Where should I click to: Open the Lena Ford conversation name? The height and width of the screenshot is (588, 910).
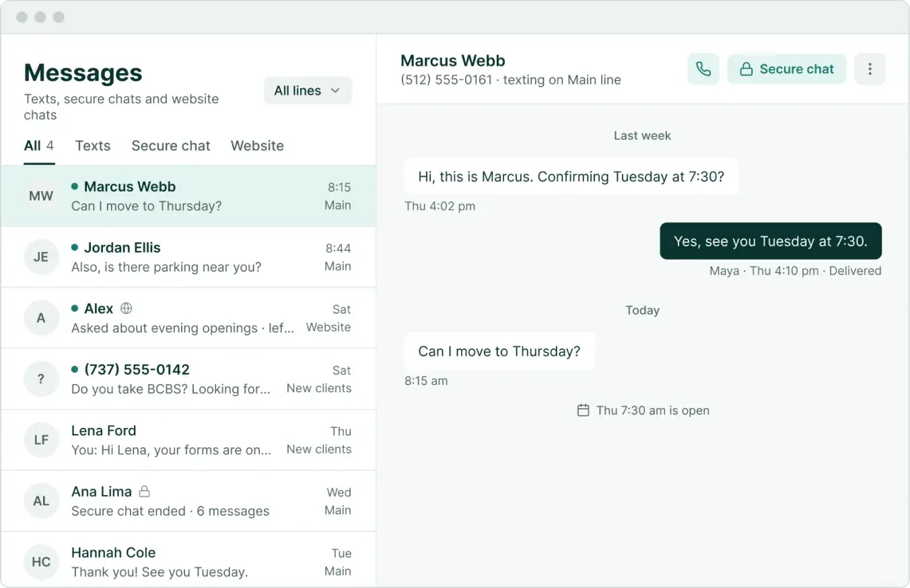click(x=104, y=431)
